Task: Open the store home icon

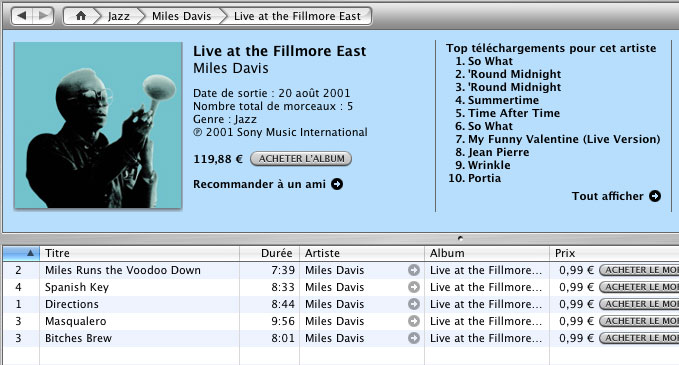Action: (81, 16)
